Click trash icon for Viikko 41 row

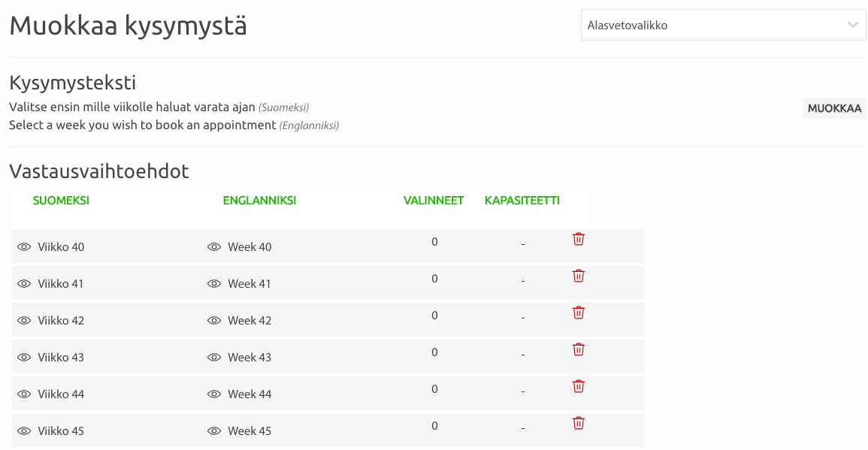tap(579, 276)
